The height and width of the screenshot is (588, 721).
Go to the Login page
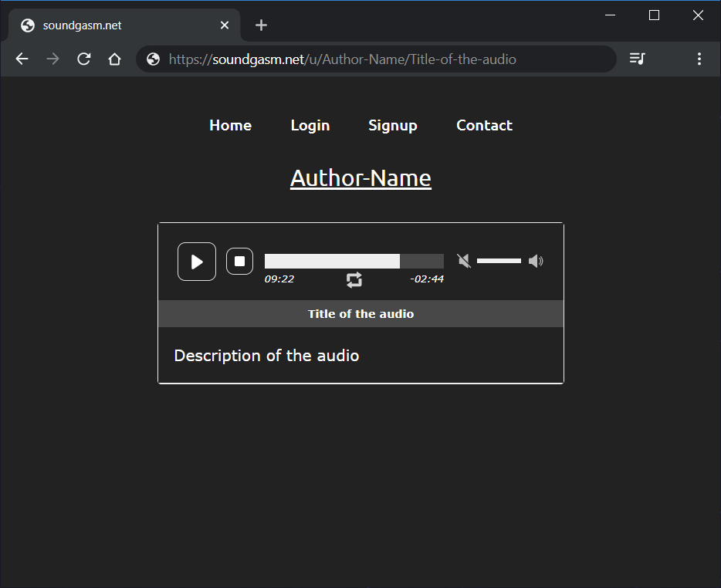pos(310,125)
